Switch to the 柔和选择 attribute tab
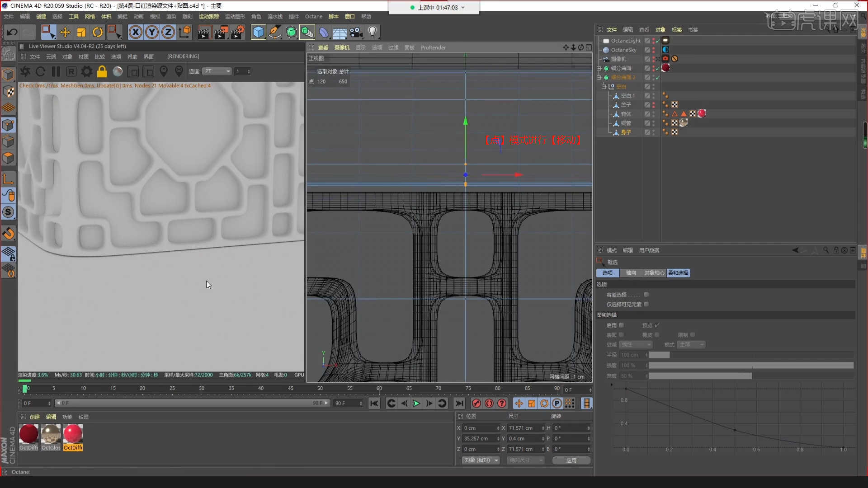This screenshot has height=488, width=868. 678,273
